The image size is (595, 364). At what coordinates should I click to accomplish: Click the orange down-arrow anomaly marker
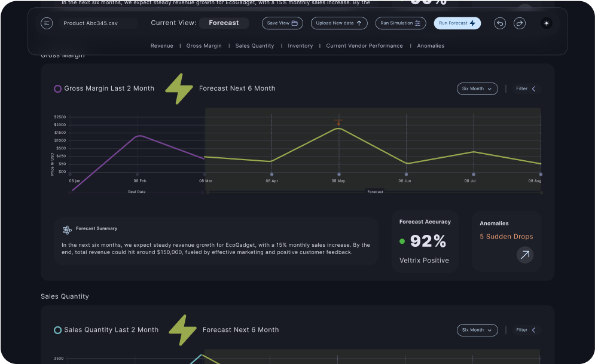point(338,123)
